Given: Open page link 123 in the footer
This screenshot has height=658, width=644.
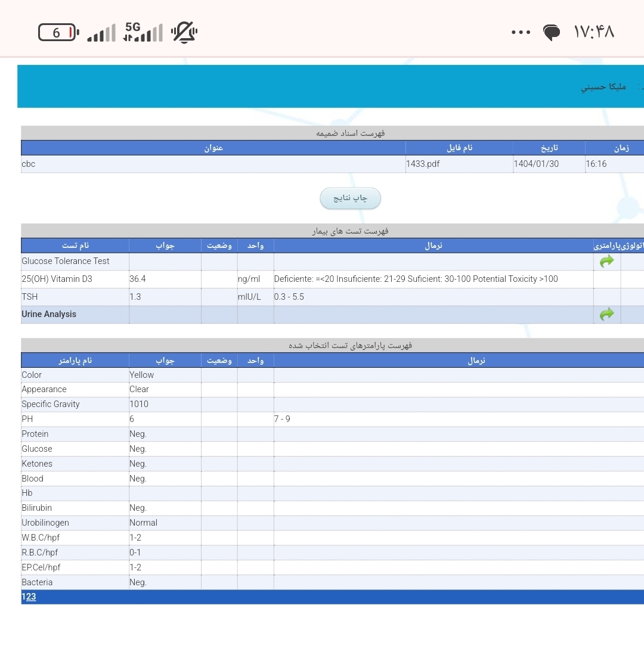Looking at the screenshot, I should point(29,597).
